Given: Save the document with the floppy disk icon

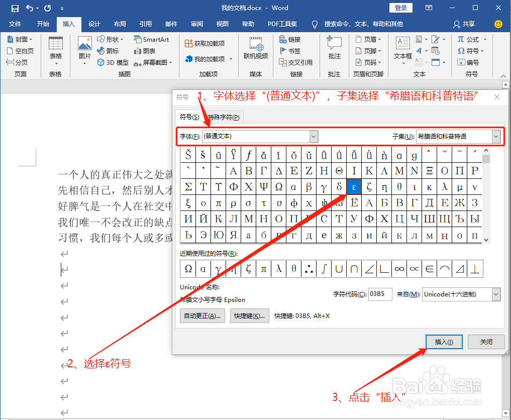Looking at the screenshot, I should (x=15, y=8).
